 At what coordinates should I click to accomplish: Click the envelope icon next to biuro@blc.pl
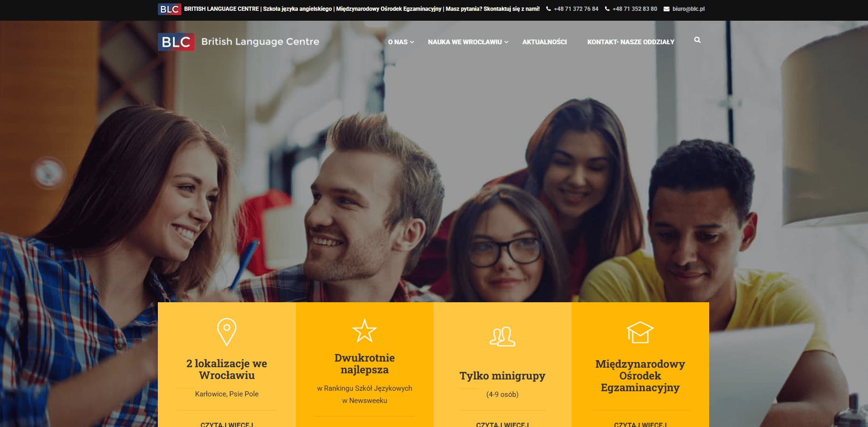666,9
